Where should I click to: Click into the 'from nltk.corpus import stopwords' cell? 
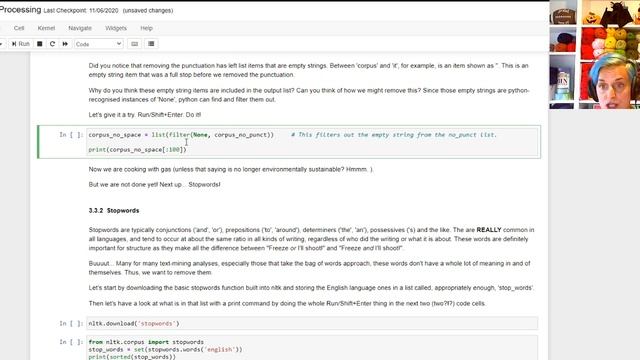click(x=312, y=348)
